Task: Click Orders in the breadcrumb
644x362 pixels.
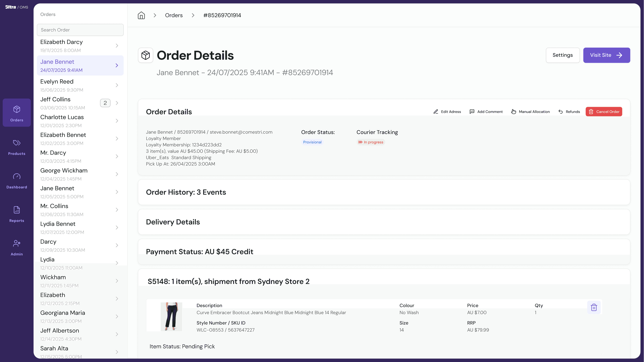Action: pos(174,15)
